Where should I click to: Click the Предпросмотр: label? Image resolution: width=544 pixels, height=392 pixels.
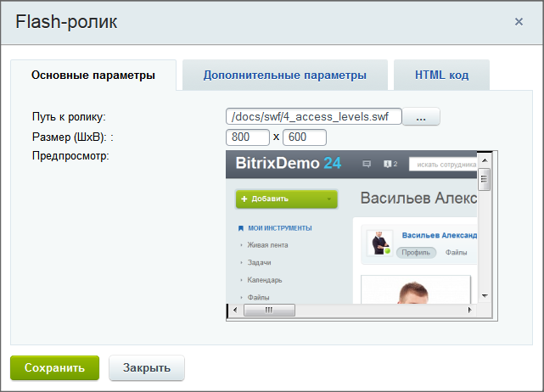pos(70,156)
